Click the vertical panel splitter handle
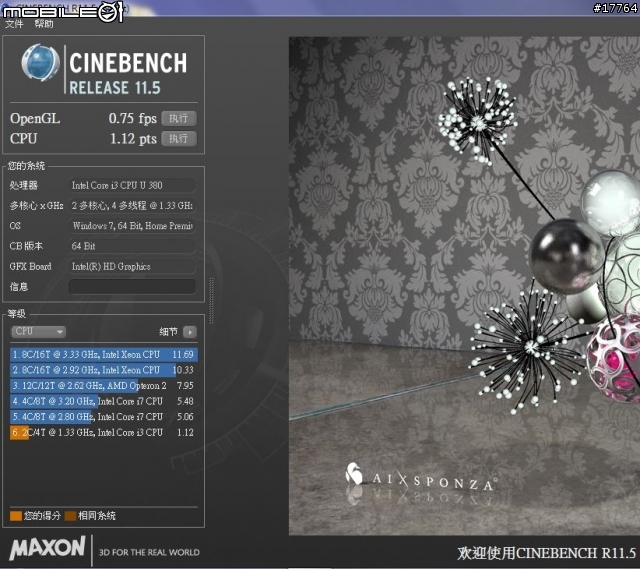This screenshot has height=569, width=640. click(x=211, y=300)
